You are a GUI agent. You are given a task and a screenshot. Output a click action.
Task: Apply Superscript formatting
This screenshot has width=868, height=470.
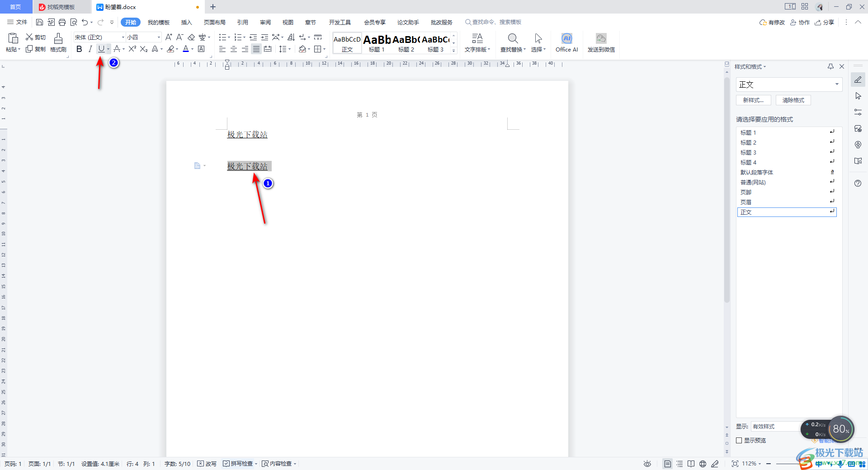point(132,49)
